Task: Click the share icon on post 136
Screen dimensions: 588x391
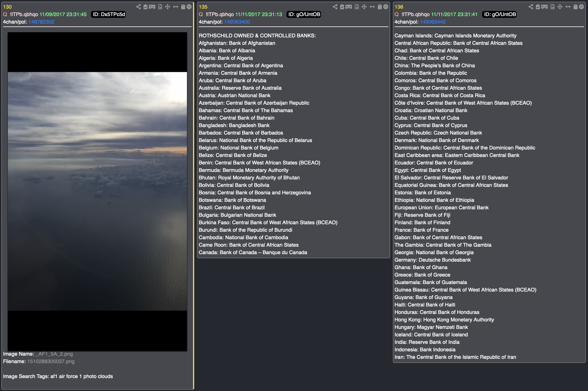Action: 531,7
